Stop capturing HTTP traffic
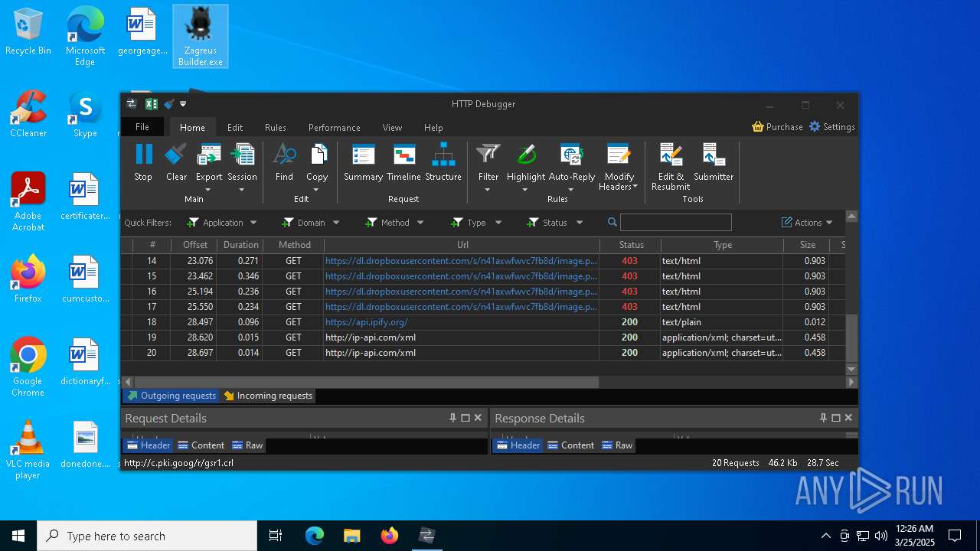 click(143, 163)
